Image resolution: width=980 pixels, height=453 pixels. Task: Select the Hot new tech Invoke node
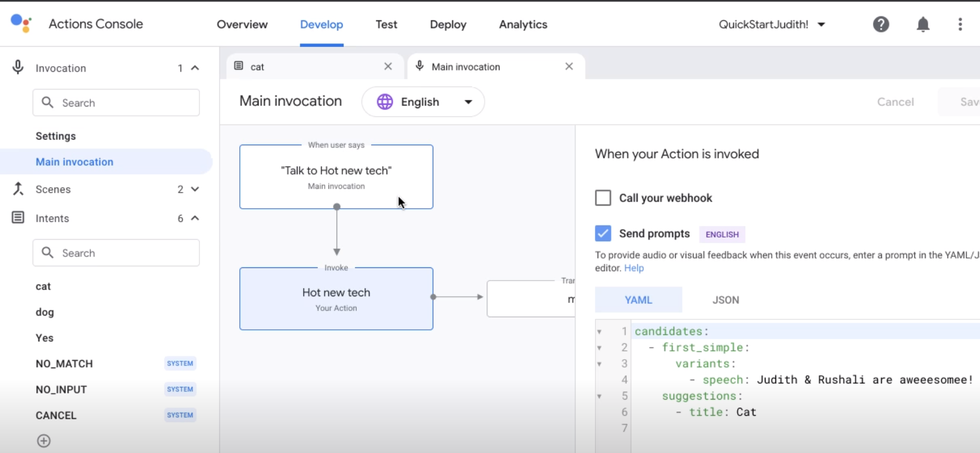(336, 299)
